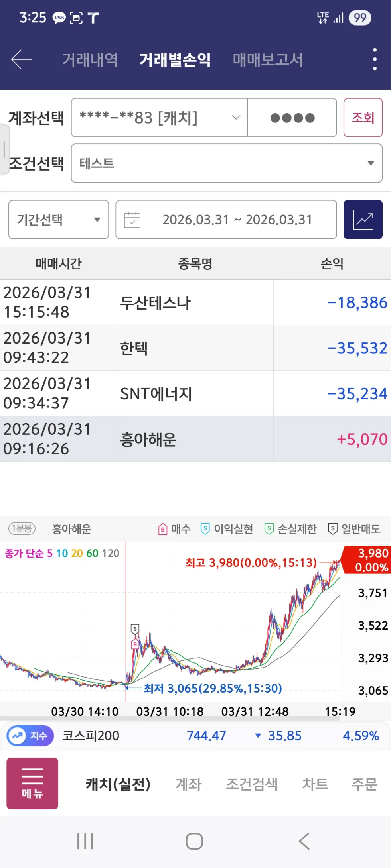Open the 메뉴 hamburger icon
391x868 pixels.
coord(32,783)
